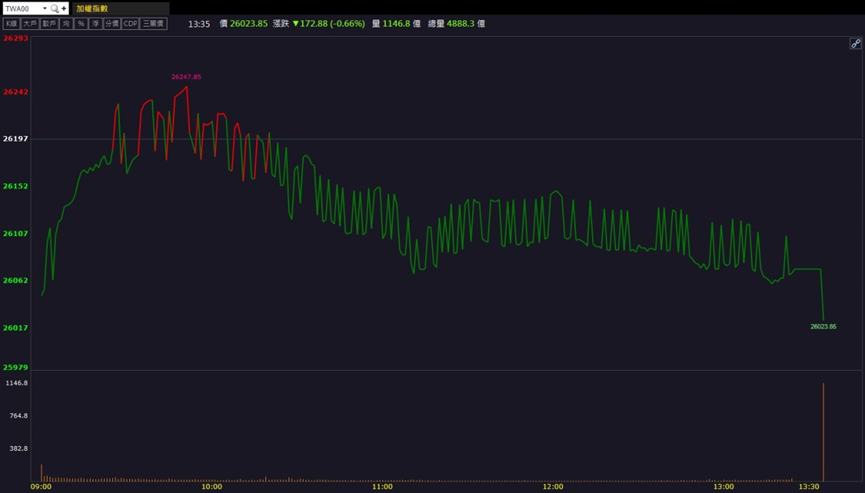Screen dimensions: 865x493
Task: Click the 26023.86 low price label
Action: pos(823,327)
